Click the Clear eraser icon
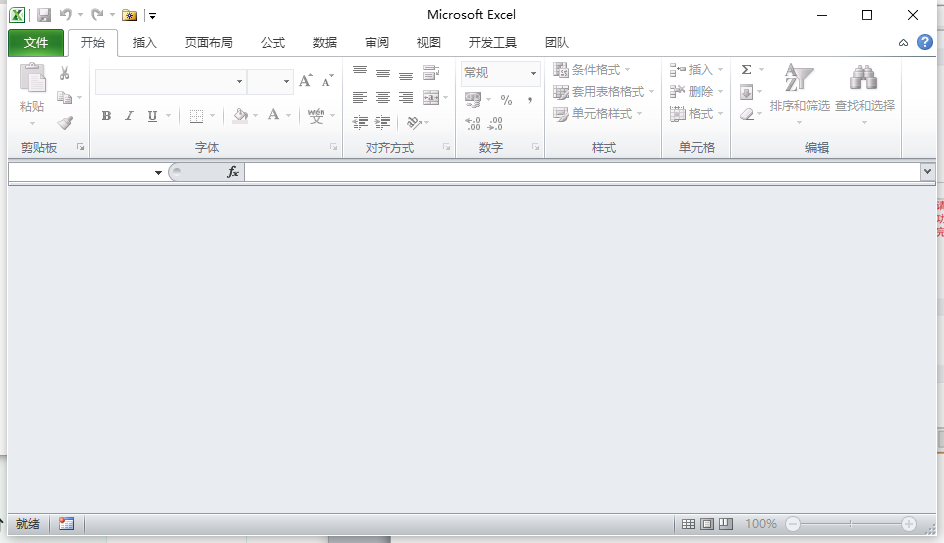The image size is (944, 543). pos(747,114)
